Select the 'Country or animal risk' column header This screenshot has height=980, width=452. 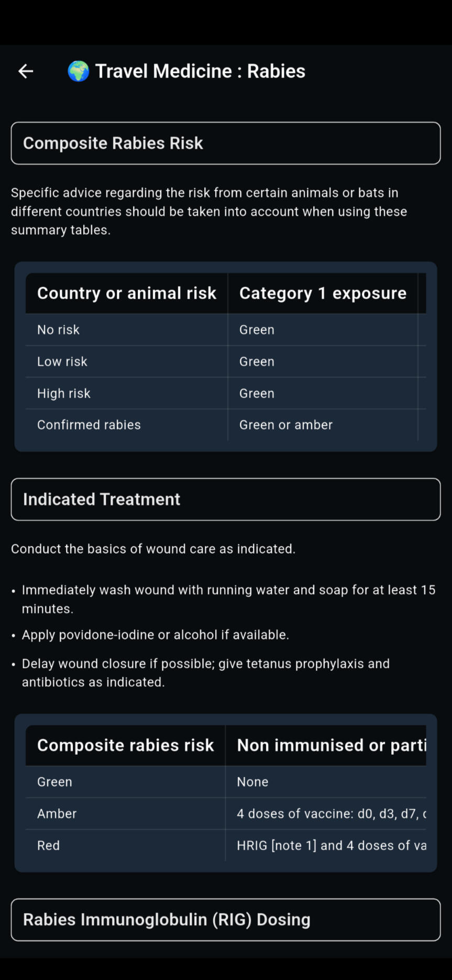point(126,293)
